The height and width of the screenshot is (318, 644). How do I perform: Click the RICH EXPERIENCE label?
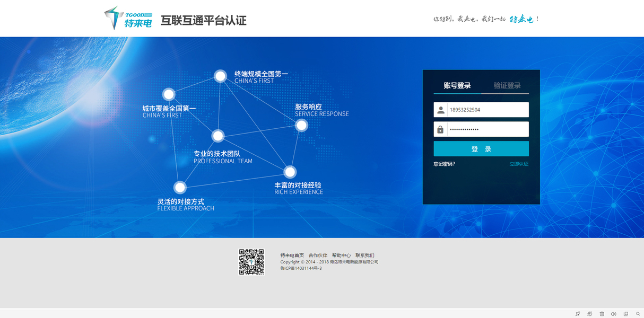point(299,192)
